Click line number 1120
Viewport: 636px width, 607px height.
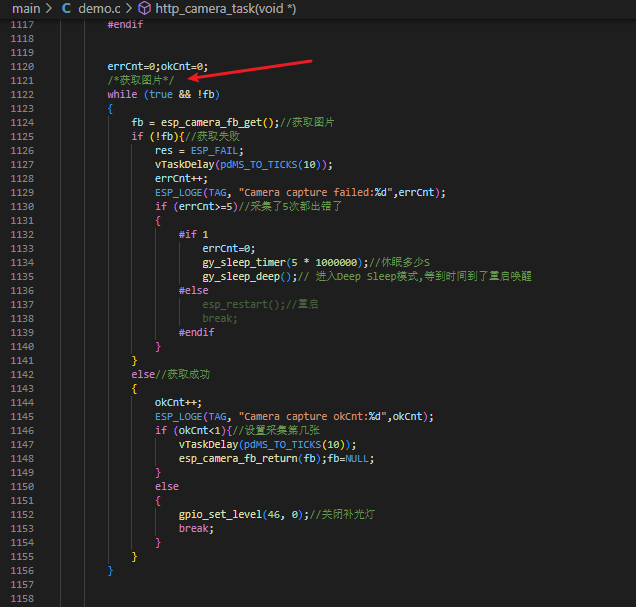click(22, 66)
